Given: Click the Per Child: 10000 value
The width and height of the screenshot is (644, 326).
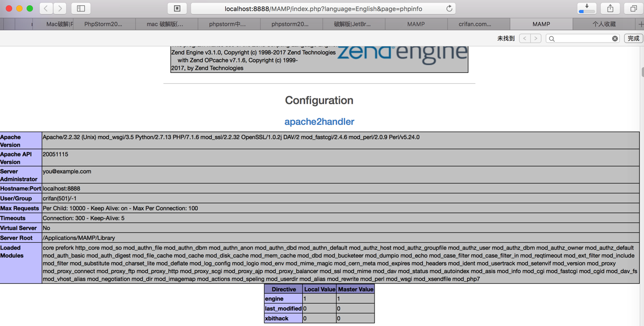Looking at the screenshot, I should tap(120, 208).
